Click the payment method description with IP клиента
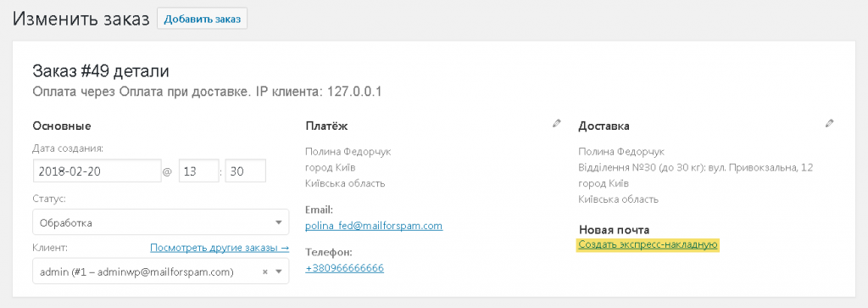 point(207,92)
